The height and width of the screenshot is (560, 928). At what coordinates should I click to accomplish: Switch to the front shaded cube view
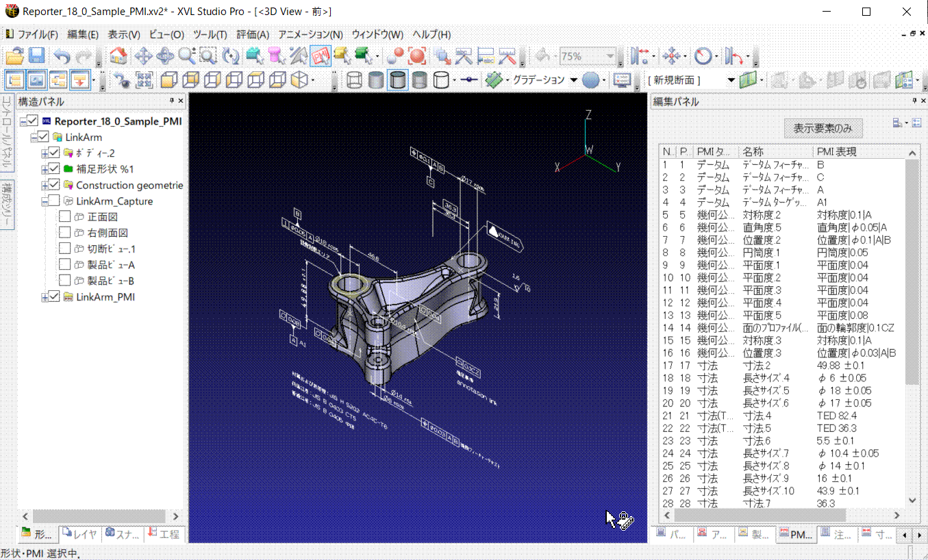169,80
